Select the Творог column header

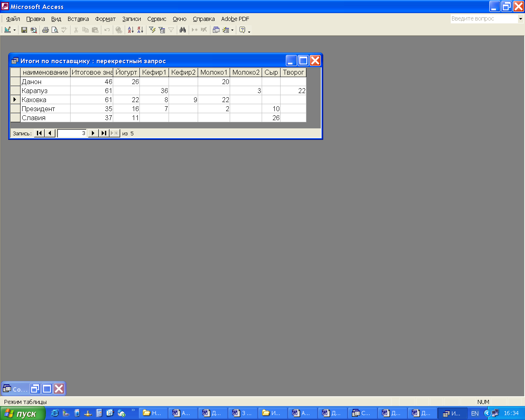pyautogui.click(x=293, y=73)
